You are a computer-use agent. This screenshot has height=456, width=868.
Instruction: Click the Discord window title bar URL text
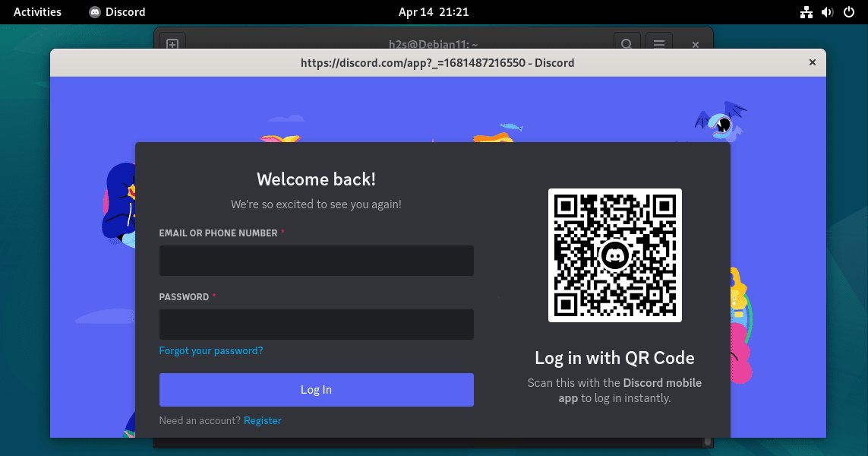[437, 62]
